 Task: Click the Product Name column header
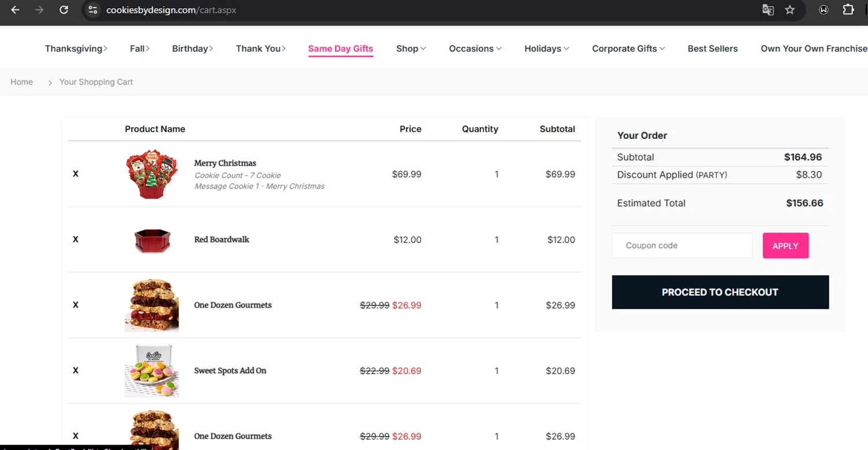point(155,129)
